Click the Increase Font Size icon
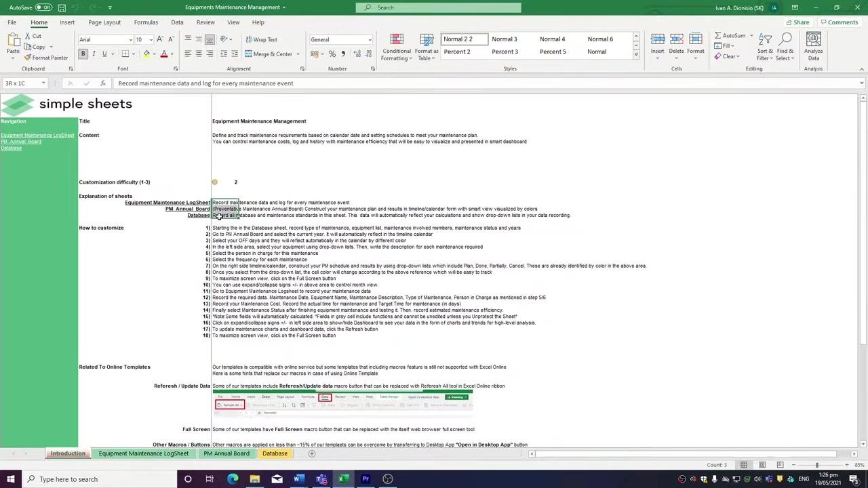 click(x=160, y=39)
